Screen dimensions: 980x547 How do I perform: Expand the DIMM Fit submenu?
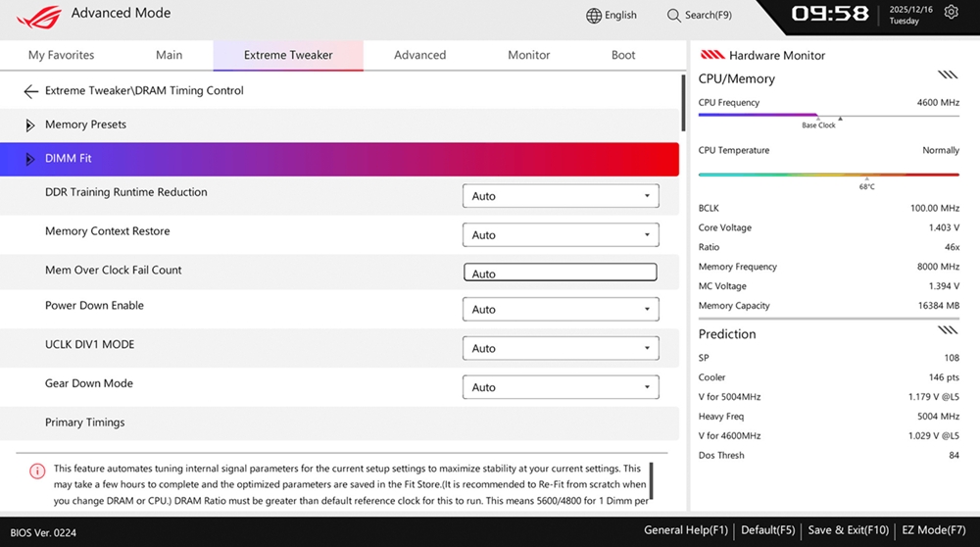coord(30,159)
